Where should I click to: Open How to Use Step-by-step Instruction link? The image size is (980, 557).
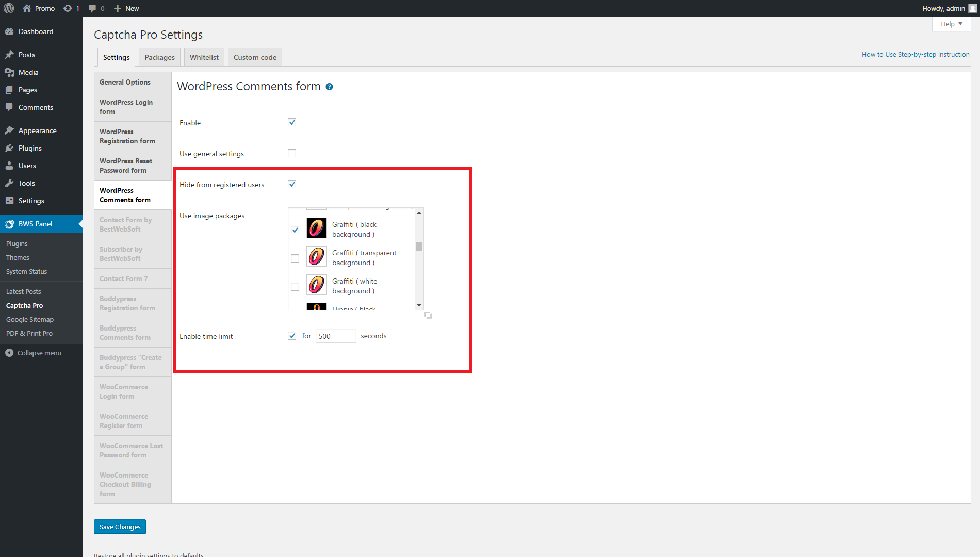pyautogui.click(x=916, y=54)
